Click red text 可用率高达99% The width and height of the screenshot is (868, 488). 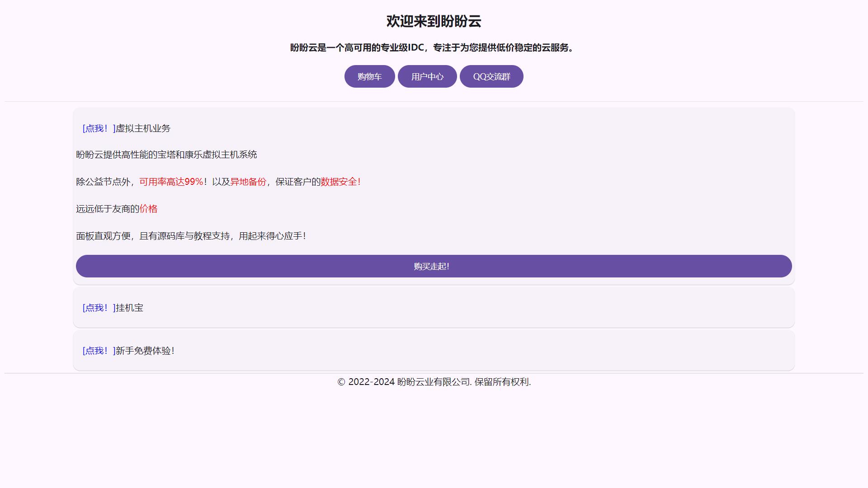[171, 182]
